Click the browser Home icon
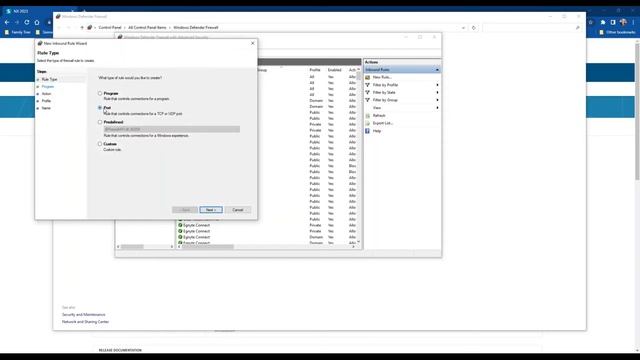 tap(37, 22)
